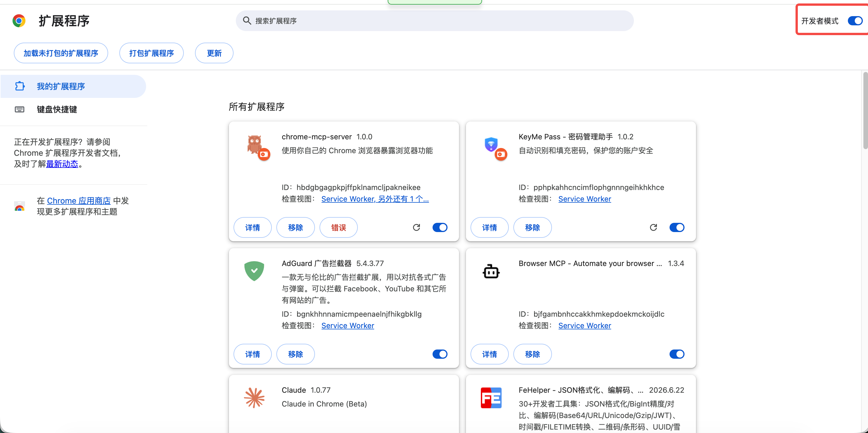Click the 更新 button
Screen dimensions: 868x433
coord(214,53)
